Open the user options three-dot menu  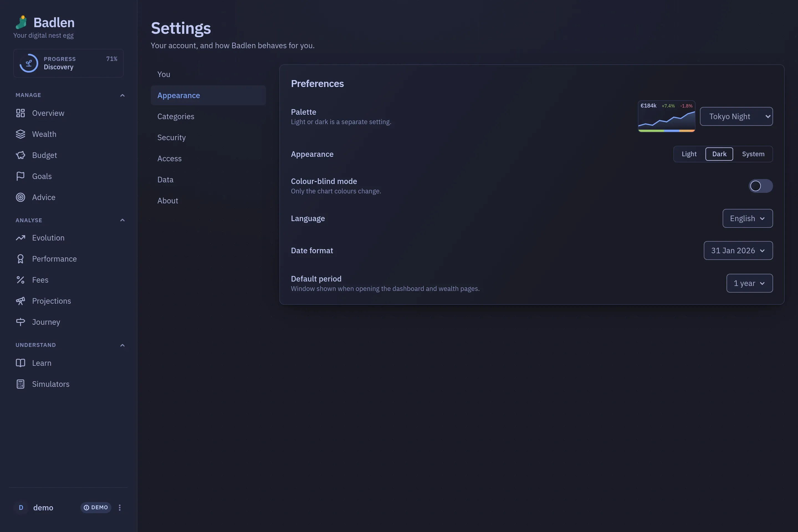[119, 508]
